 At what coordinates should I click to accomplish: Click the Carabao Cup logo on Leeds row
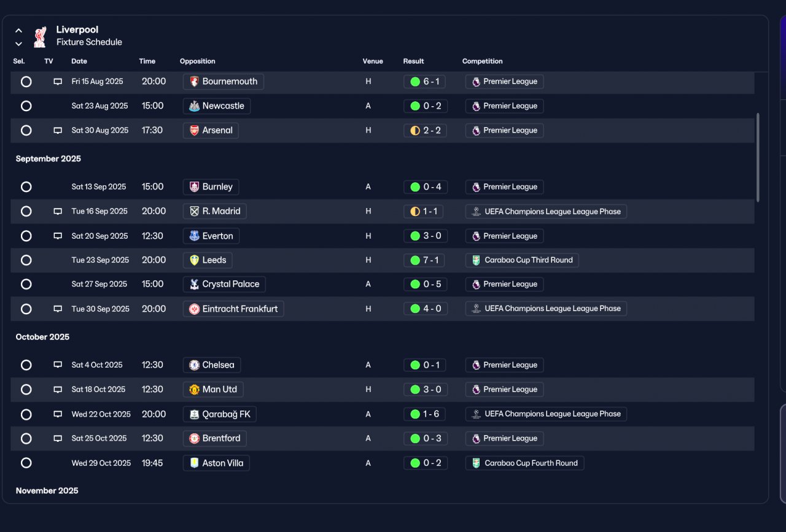coord(476,260)
